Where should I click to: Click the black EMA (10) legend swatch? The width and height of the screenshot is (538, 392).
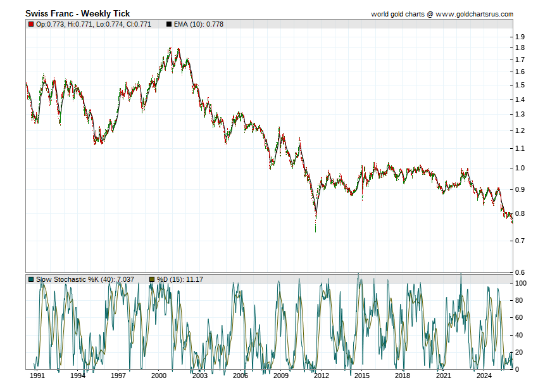(169, 25)
